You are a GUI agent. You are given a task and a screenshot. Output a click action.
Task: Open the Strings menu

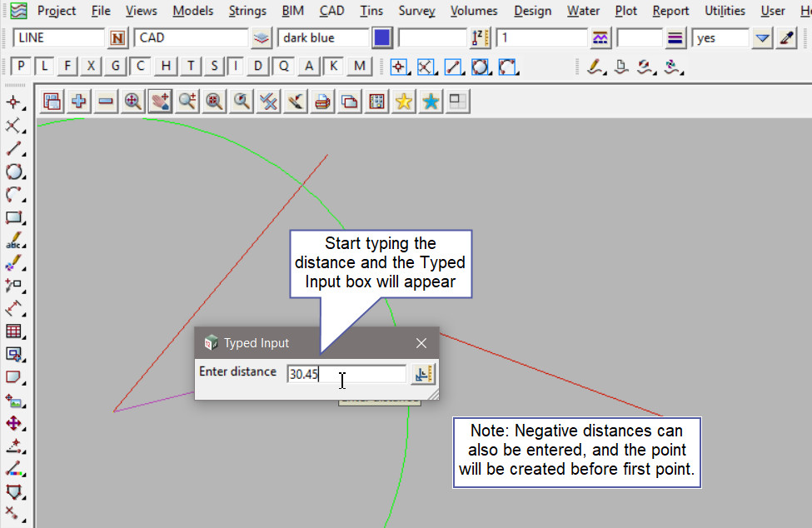pos(247,11)
